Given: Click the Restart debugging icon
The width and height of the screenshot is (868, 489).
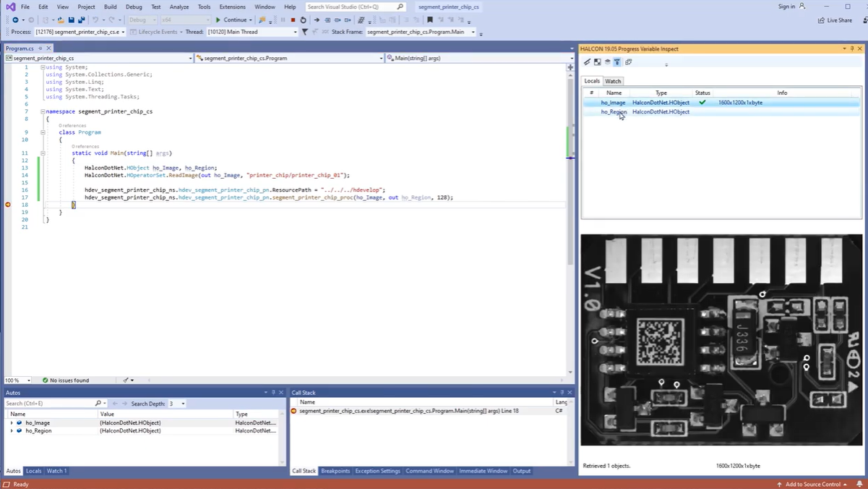Looking at the screenshot, I should coord(303,20).
